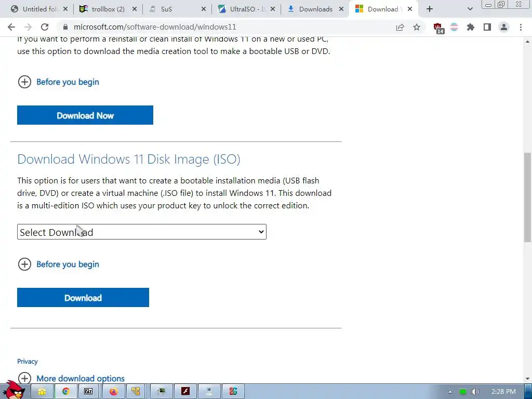Open the computer figure taskbar icon
Image resolution: width=532 pixels, height=399 pixels.
(x=209, y=392)
